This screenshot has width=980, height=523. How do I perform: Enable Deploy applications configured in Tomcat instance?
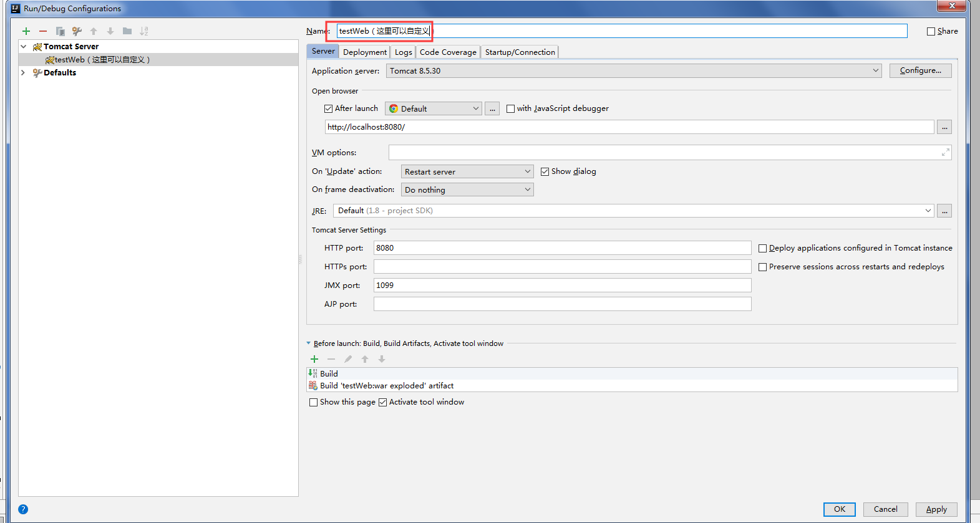(762, 248)
